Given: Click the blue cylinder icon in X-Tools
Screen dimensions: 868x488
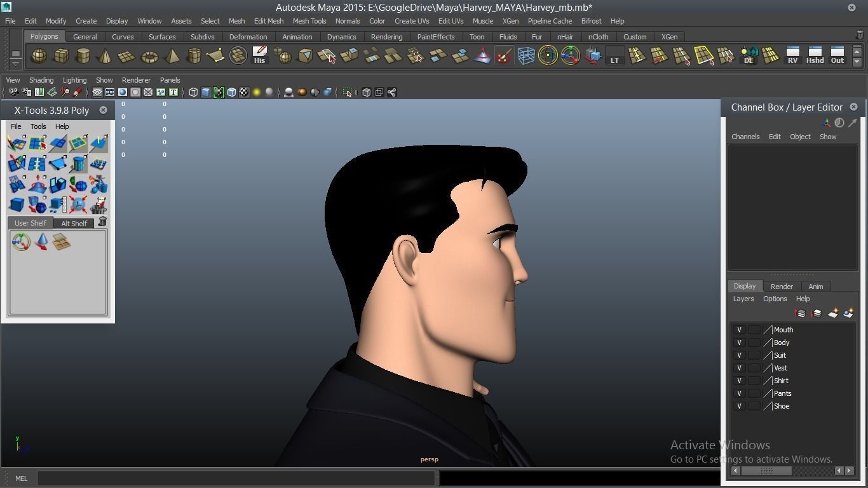Looking at the screenshot, I should [x=78, y=164].
